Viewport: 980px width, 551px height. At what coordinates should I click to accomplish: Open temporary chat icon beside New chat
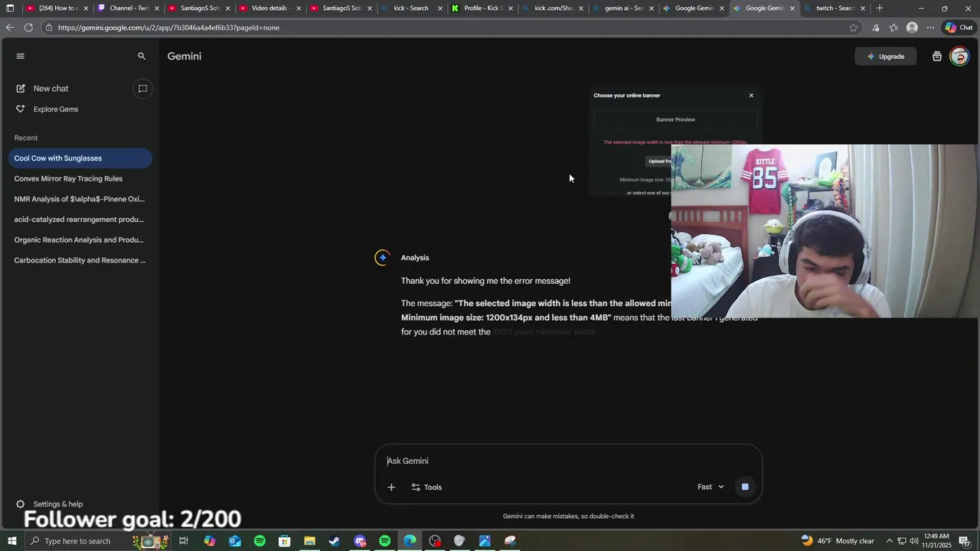click(x=142, y=89)
